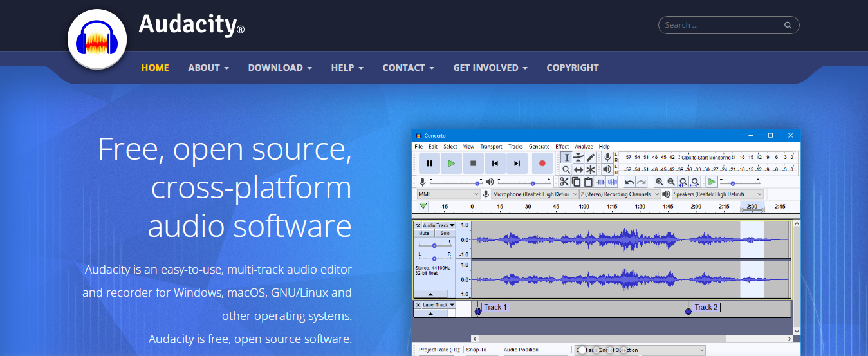
Task: Click the Zoom Out magnifier icon
Action: point(671,182)
